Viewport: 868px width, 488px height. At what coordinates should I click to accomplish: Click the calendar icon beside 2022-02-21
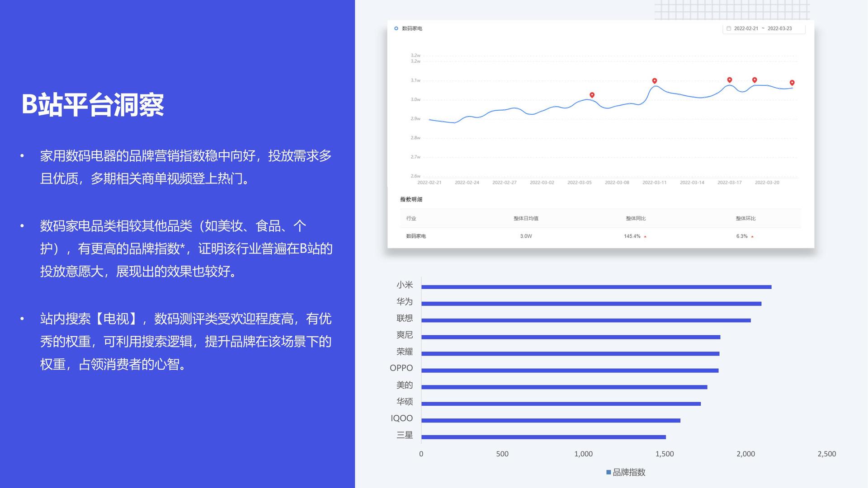(729, 28)
